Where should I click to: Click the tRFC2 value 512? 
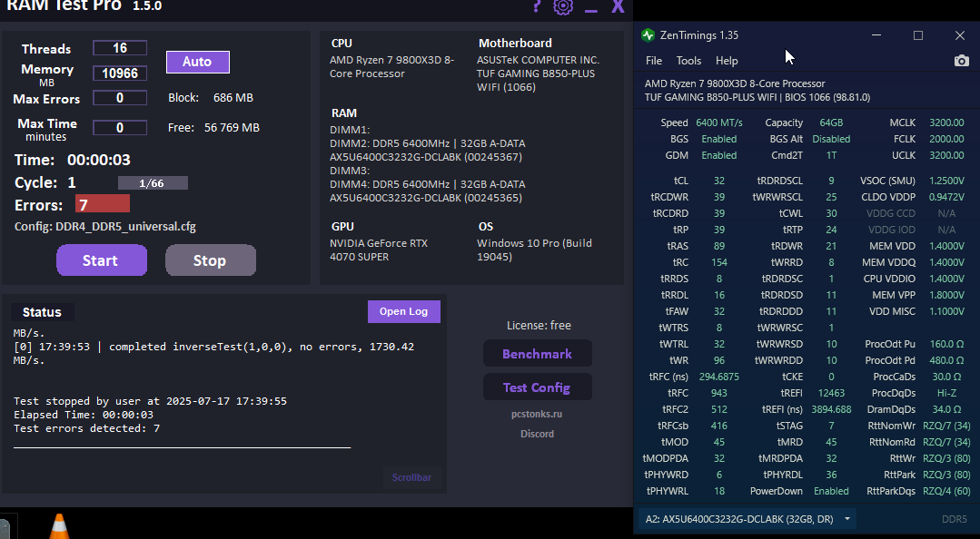(x=718, y=409)
